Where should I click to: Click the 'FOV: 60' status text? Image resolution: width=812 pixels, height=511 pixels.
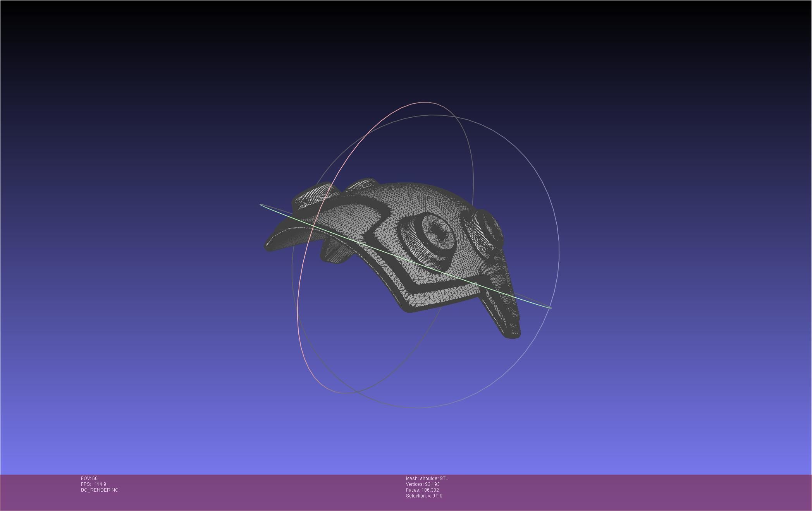[89, 478]
